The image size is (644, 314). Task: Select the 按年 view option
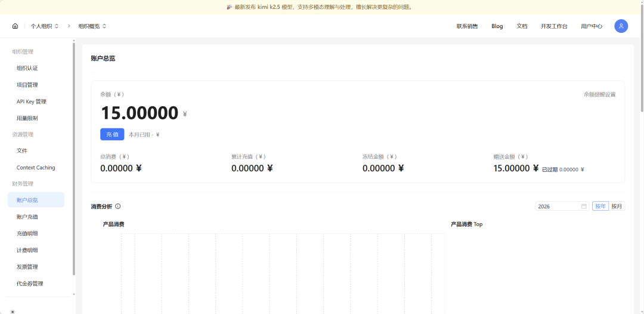click(x=600, y=207)
